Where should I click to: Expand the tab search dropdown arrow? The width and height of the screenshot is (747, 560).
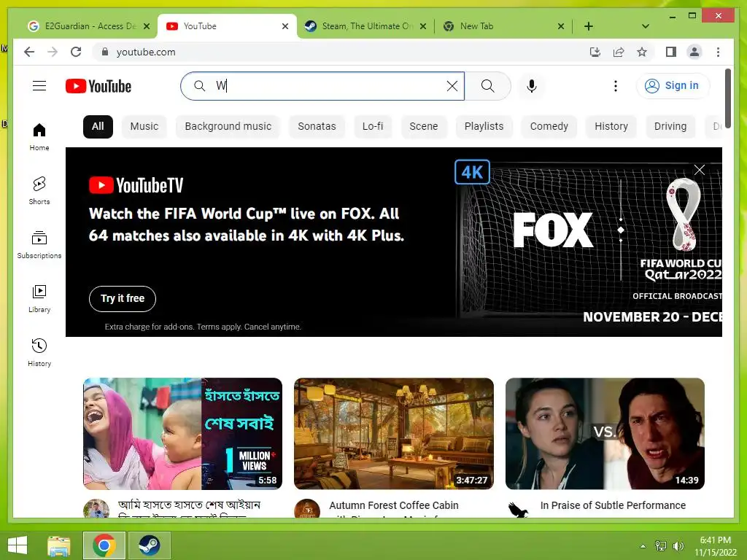pos(645,26)
